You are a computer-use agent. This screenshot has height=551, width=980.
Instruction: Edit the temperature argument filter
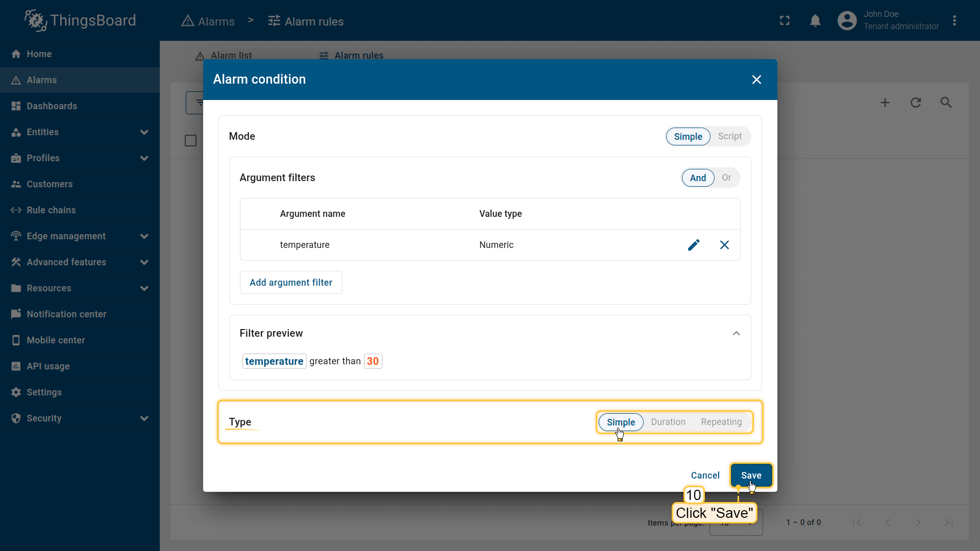tap(693, 245)
